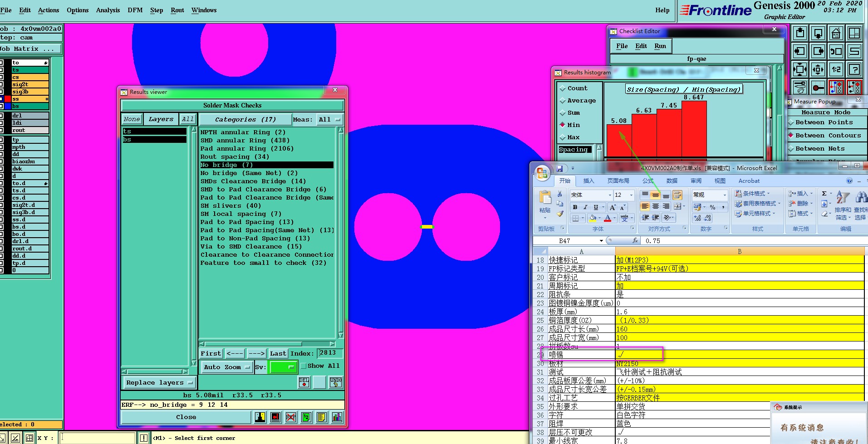Click the green Sv color selector
Viewport: 868px width, 444px height.
click(283, 367)
